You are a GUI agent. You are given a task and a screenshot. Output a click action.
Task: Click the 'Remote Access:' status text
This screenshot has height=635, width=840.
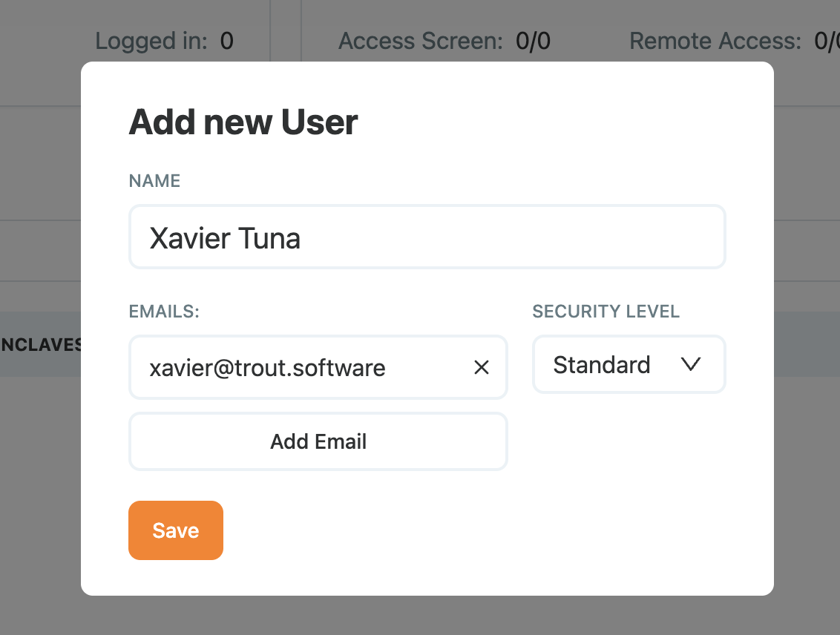click(x=715, y=42)
